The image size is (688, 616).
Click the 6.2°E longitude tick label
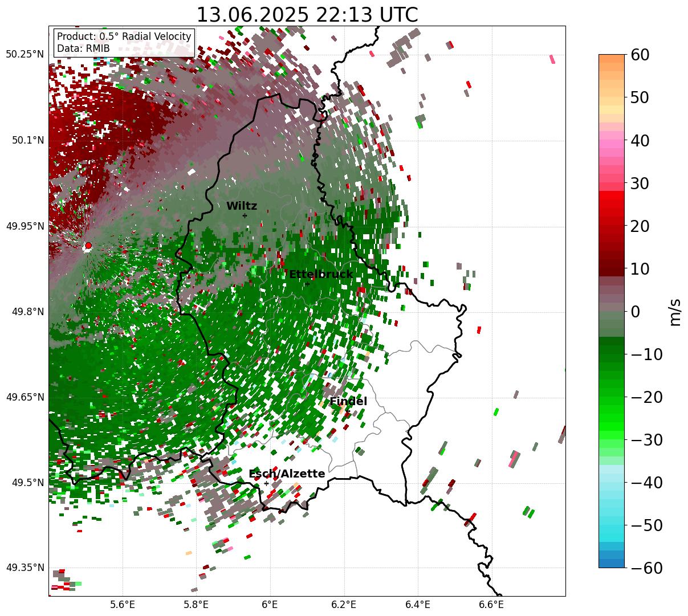tap(344, 605)
